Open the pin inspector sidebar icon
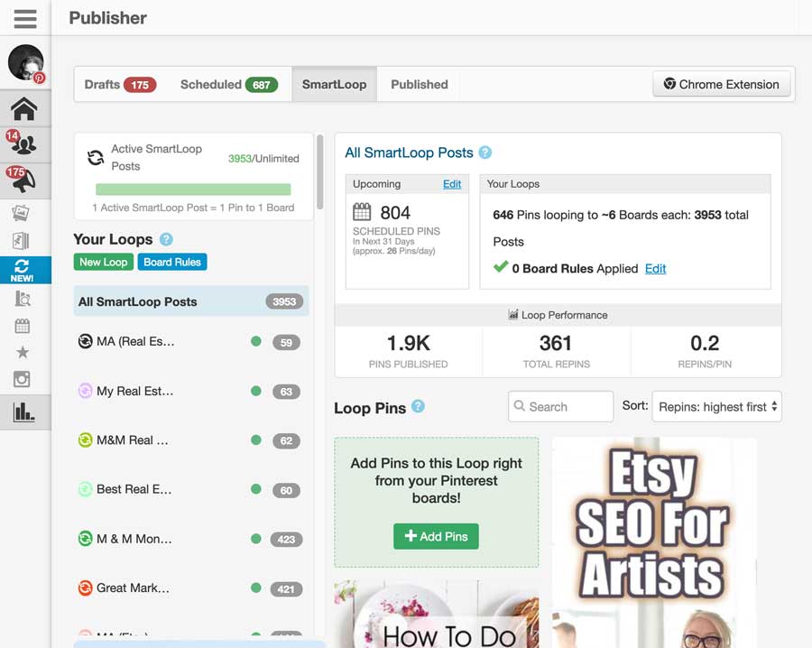Screen dimensions: 812x648 23,299
